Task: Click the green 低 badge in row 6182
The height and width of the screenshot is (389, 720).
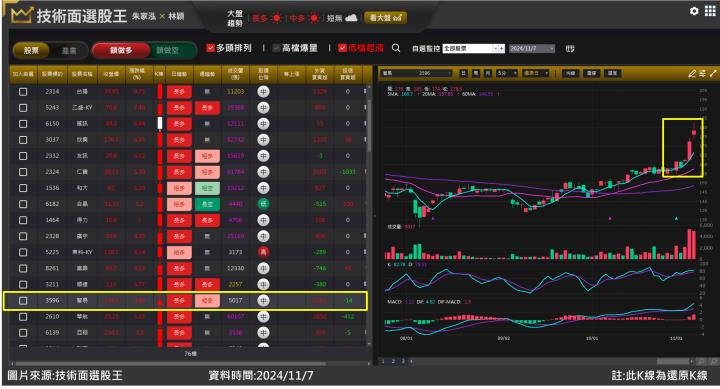Action: pos(263,204)
